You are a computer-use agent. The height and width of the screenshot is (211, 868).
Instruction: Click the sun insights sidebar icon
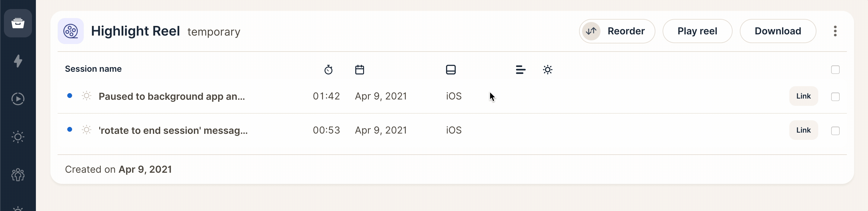(18, 137)
